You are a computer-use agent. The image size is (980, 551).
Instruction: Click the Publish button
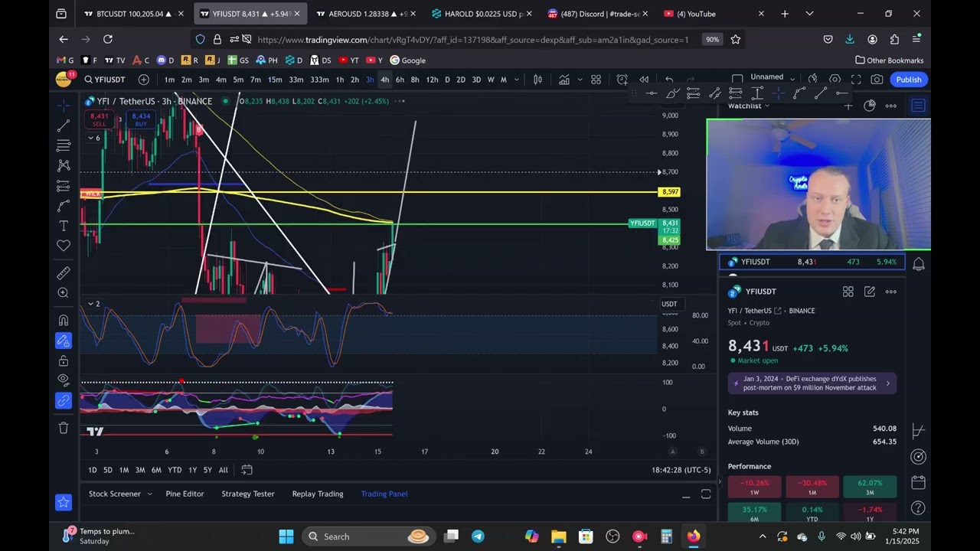click(x=909, y=80)
